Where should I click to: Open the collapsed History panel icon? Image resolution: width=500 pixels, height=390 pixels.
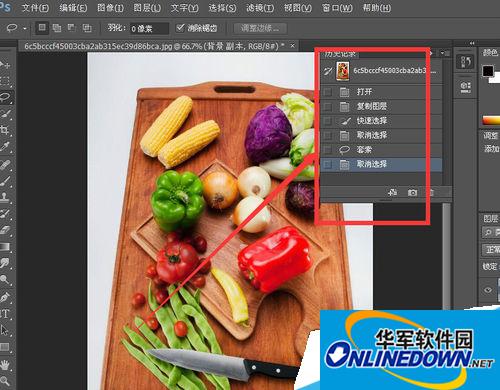(465, 62)
